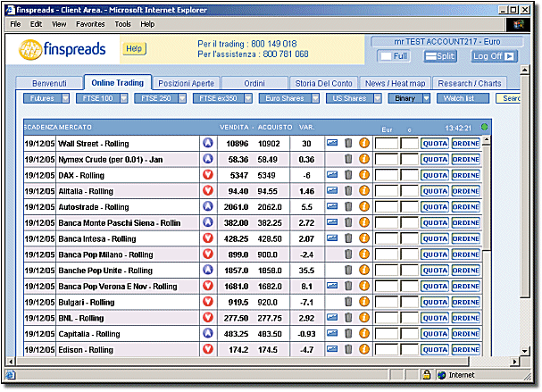
Task: Open the Favorites menu
Action: pyautogui.click(x=90, y=24)
